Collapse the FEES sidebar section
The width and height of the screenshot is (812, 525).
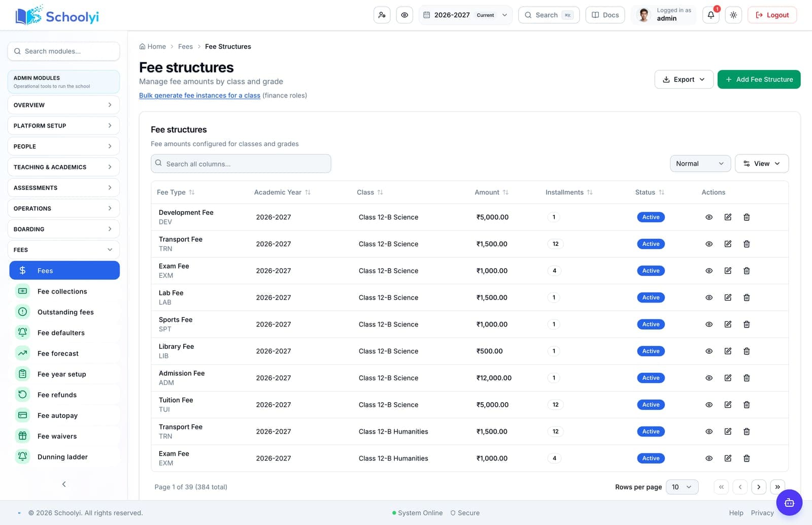coord(63,250)
